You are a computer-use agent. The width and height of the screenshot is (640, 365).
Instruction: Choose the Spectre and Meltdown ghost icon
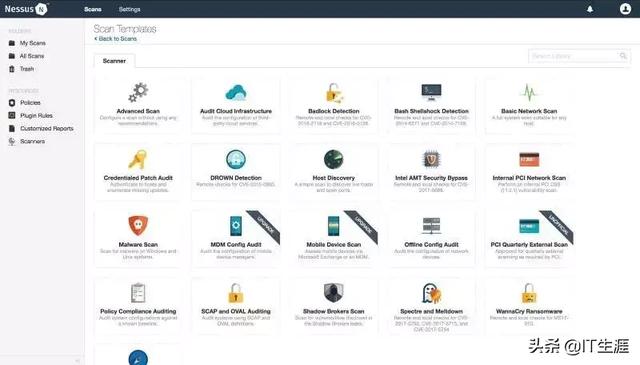[x=431, y=293]
